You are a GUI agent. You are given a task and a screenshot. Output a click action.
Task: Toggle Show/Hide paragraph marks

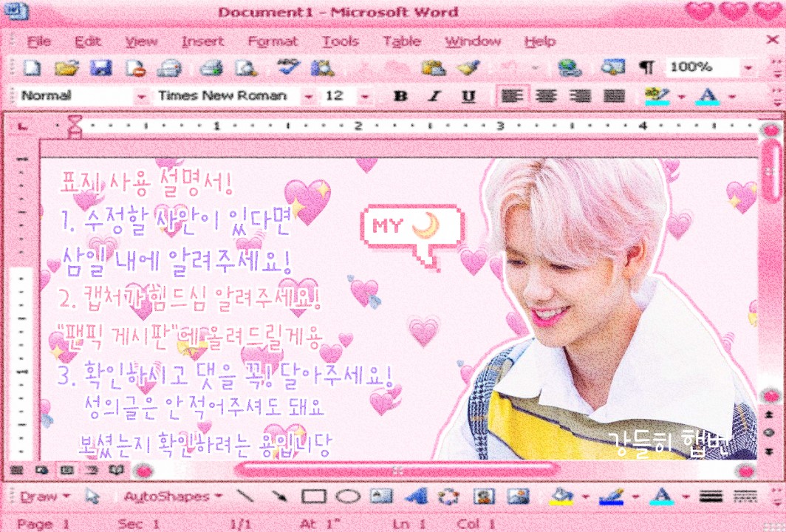point(646,68)
